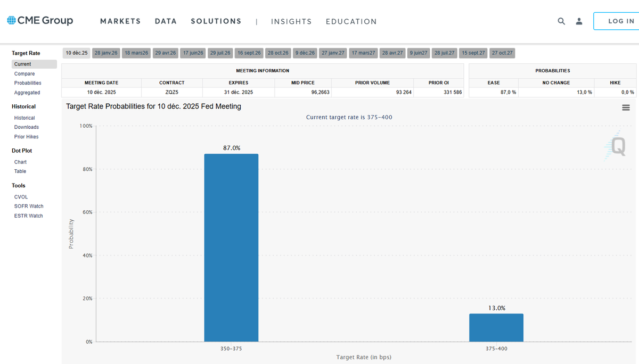Switch to the 27 oct.27 meeting tab
Viewport: 639px width, 364px height.
point(502,53)
